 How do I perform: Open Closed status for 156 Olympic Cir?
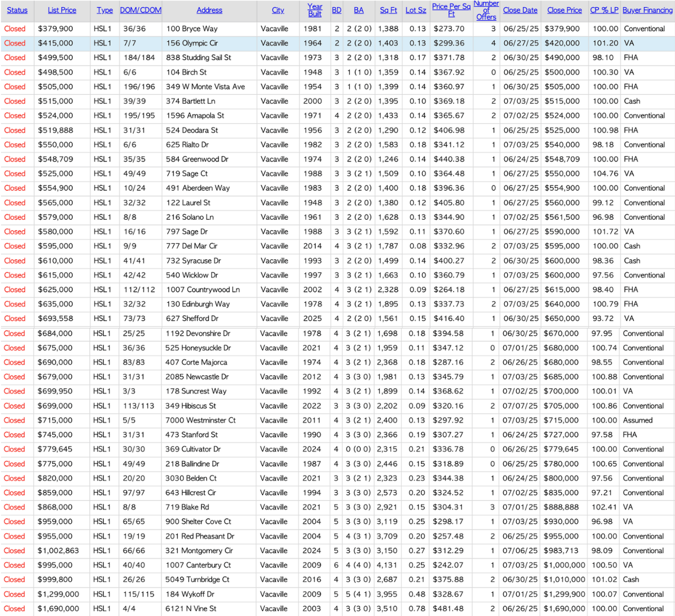15,43
